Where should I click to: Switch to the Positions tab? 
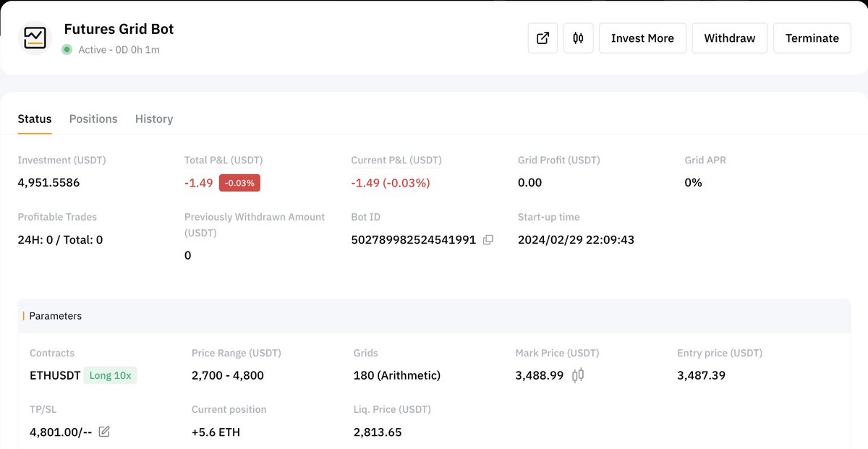point(93,119)
